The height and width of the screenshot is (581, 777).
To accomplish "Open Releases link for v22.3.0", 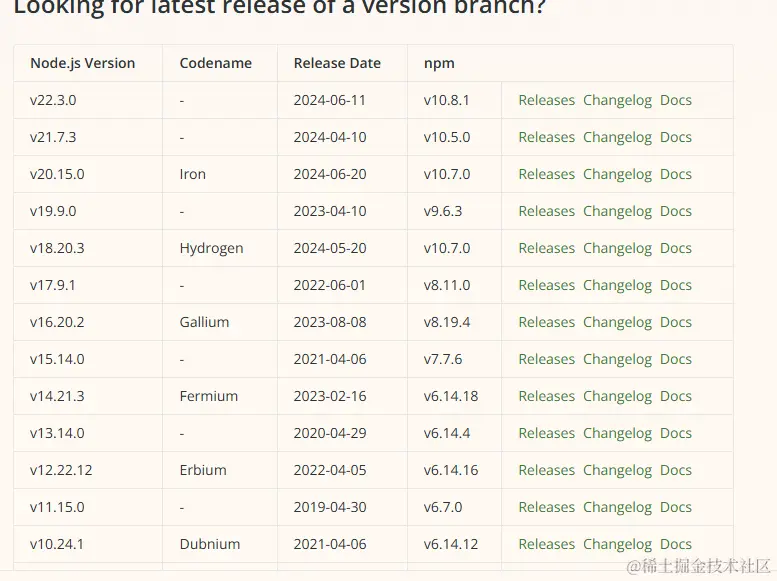I will point(547,100).
